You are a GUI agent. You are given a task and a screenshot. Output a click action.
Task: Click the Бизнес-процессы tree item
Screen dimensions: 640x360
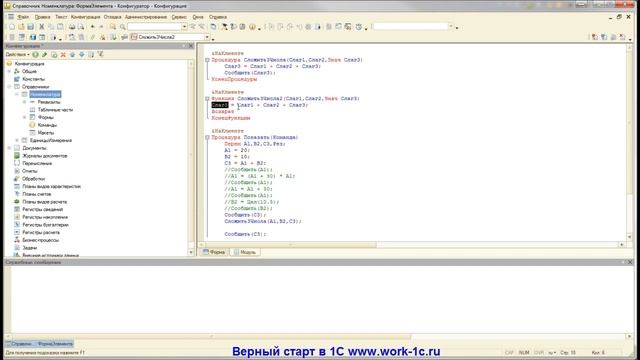[x=40, y=240]
